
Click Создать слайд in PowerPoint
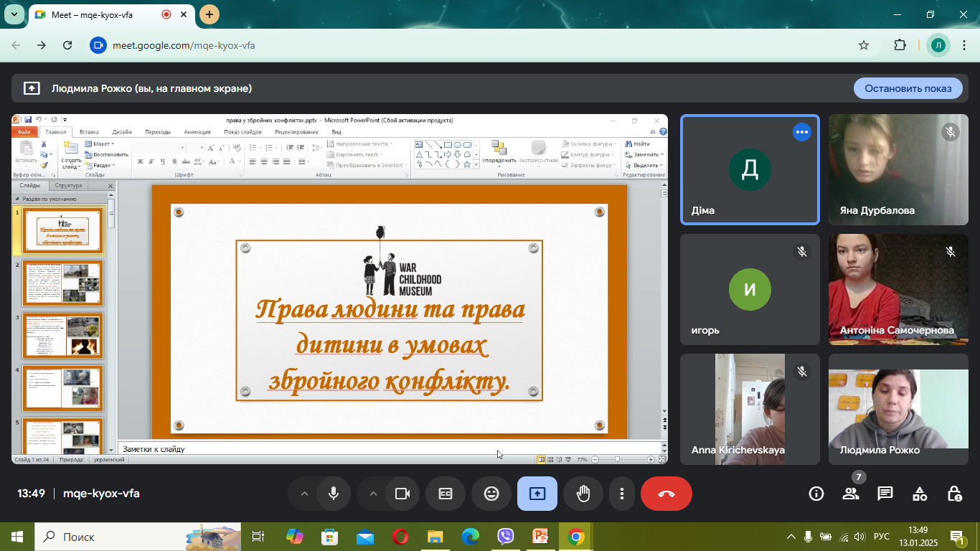71,154
